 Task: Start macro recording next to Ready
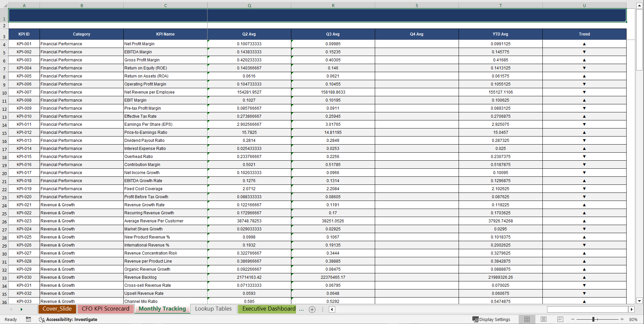[28, 319]
